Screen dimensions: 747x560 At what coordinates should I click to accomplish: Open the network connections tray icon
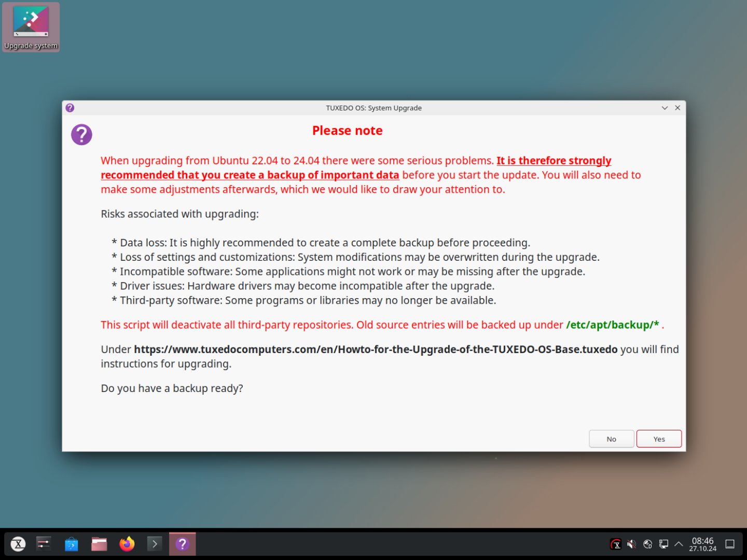663,544
